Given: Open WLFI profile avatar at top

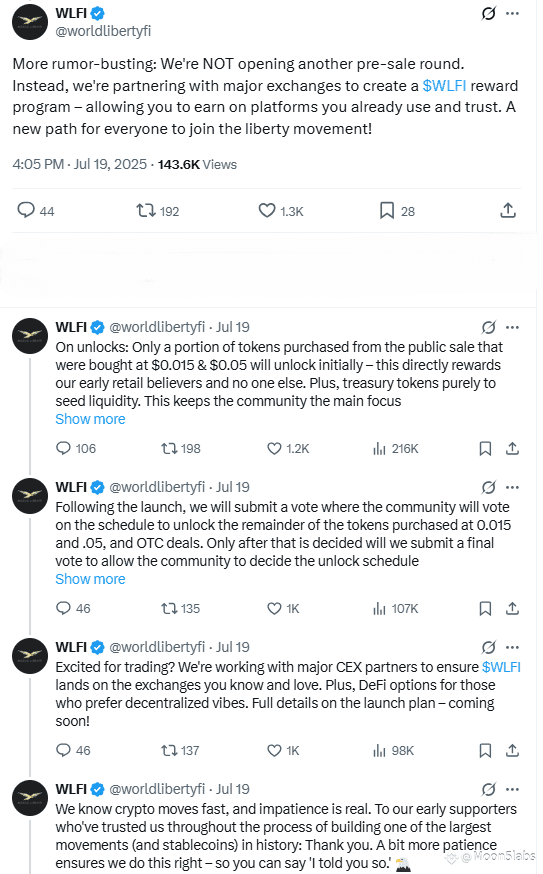Looking at the screenshot, I should tap(30, 22).
